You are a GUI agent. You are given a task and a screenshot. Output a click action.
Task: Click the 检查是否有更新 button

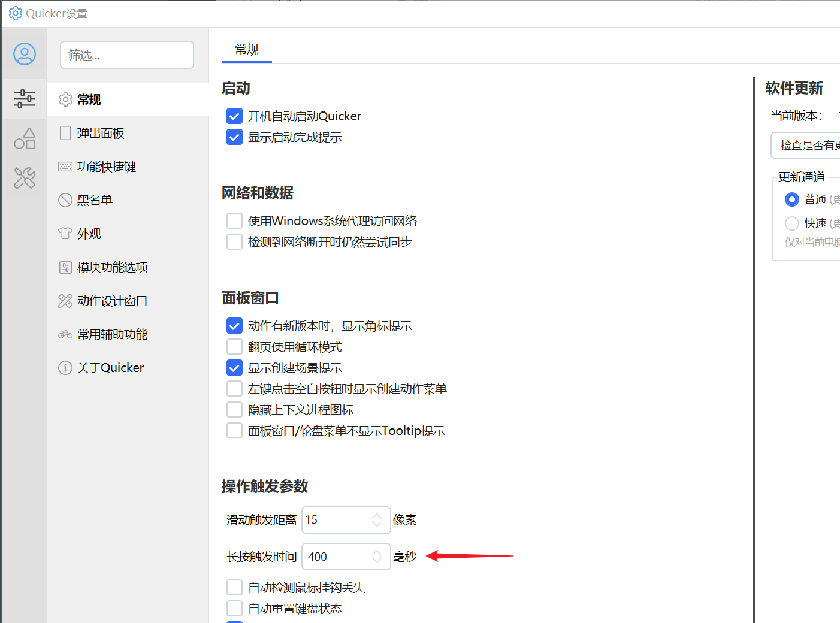(806, 146)
